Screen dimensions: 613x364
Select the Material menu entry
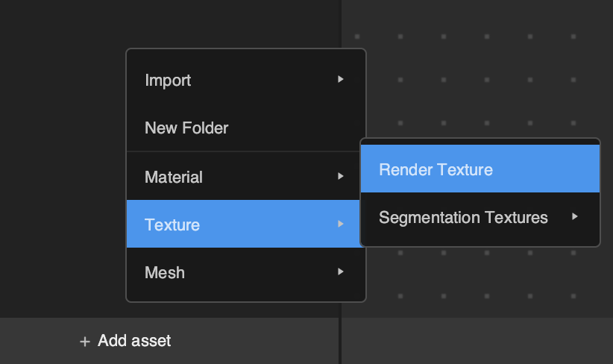246,176
